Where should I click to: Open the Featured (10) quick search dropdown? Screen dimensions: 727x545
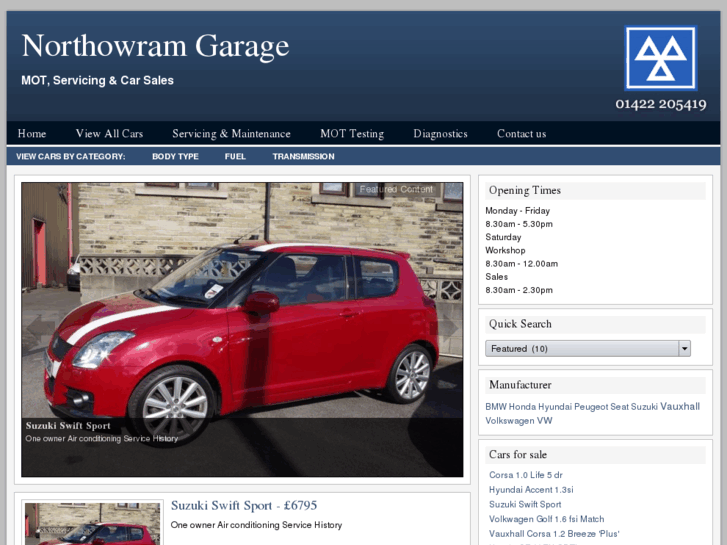click(587, 348)
